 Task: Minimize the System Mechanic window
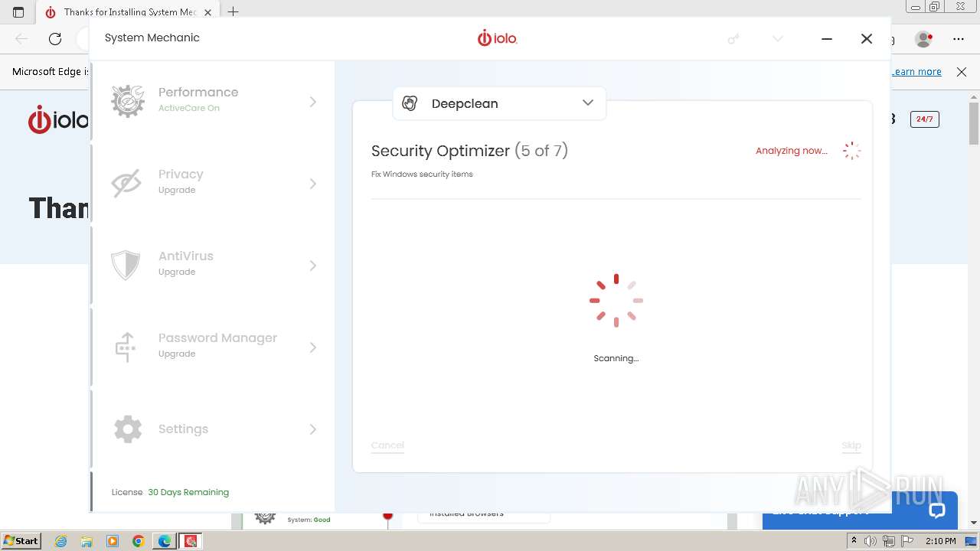tap(827, 38)
